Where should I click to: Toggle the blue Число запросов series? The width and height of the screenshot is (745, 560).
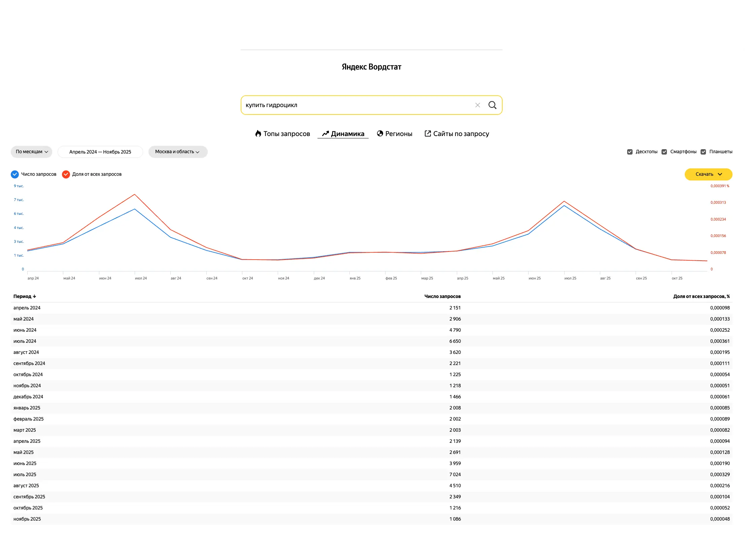point(15,174)
